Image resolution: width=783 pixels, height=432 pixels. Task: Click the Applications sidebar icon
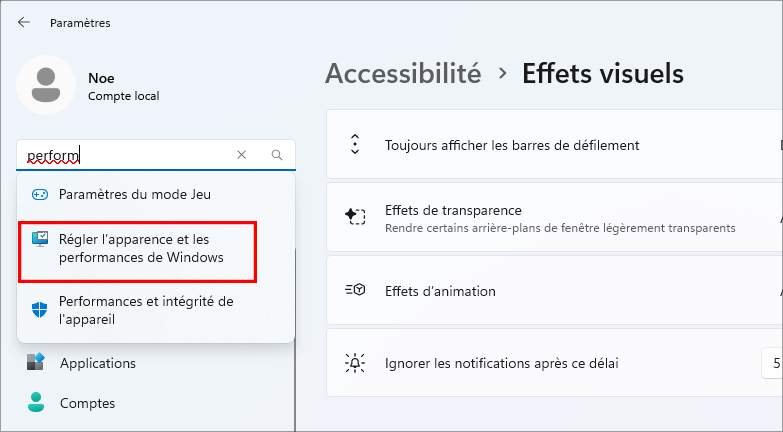(37, 363)
